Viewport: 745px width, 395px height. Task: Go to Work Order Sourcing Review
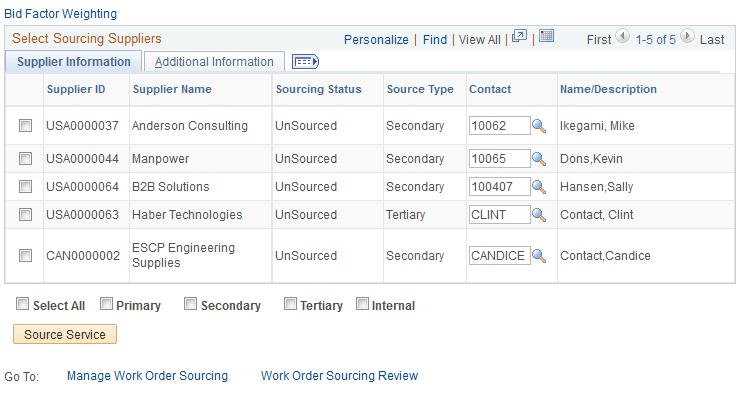click(x=339, y=376)
